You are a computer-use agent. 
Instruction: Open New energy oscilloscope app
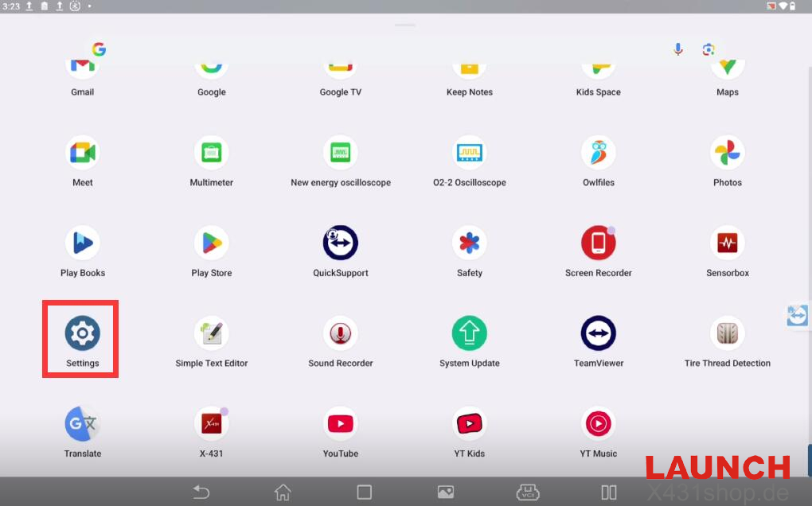click(x=340, y=153)
